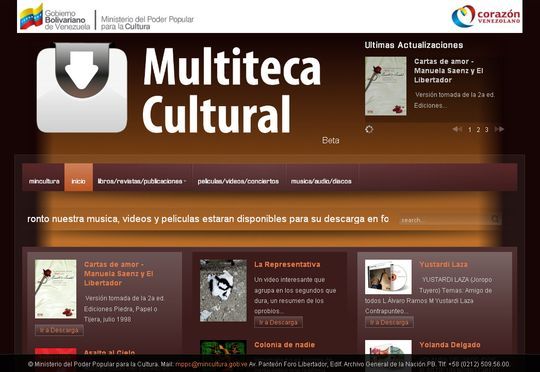
Task: Click the Multiteca Cultural title text
Action: (x=231, y=90)
